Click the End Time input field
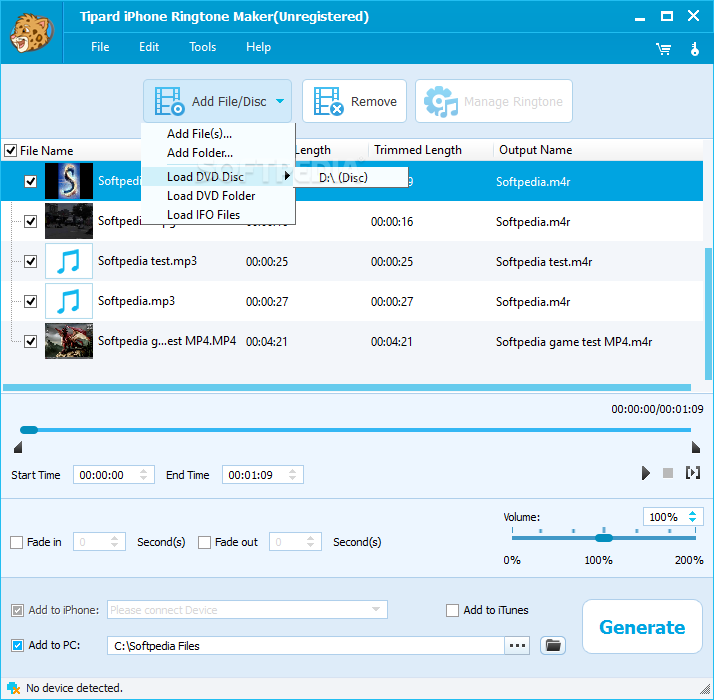Viewport: 714px width, 700px height. 263,475
